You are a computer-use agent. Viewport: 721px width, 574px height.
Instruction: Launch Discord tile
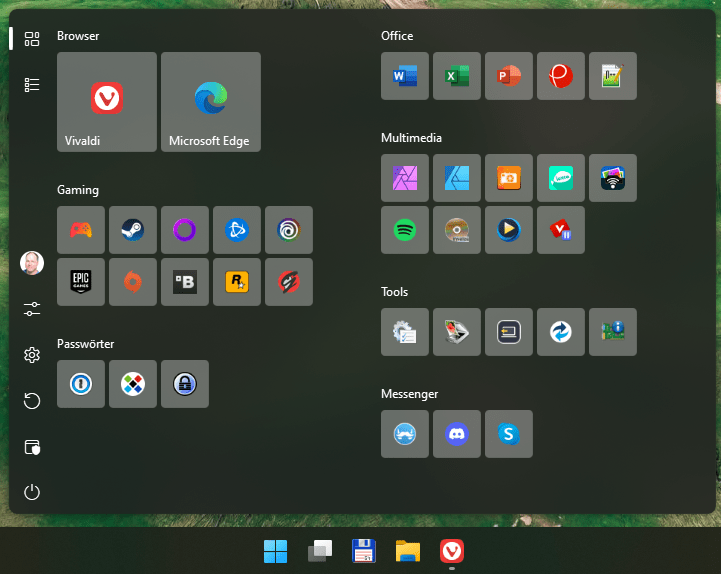[x=457, y=434]
